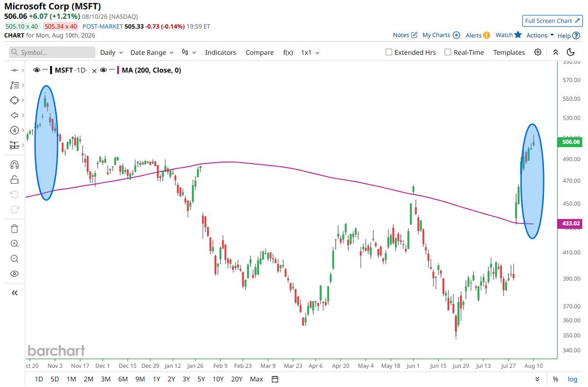Select the numbered circle annotation tool
This screenshot has width=588, height=387.
[x=14, y=130]
